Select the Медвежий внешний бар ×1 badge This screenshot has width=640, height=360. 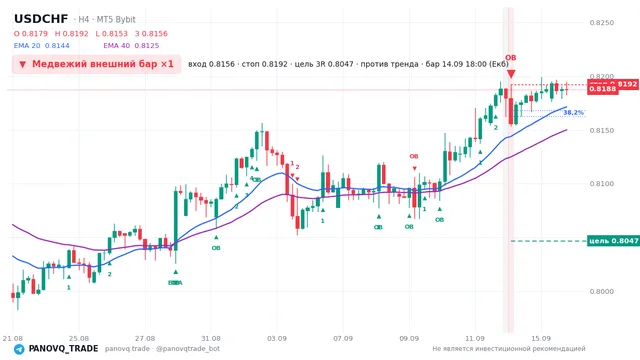click(x=96, y=64)
